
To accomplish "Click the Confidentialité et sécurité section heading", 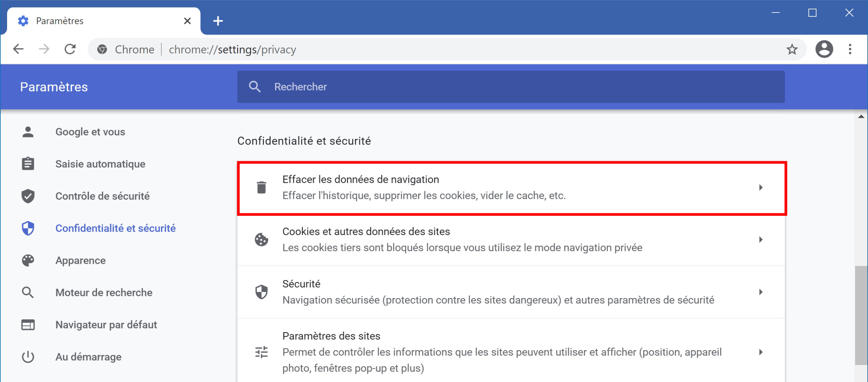I will (x=304, y=141).
